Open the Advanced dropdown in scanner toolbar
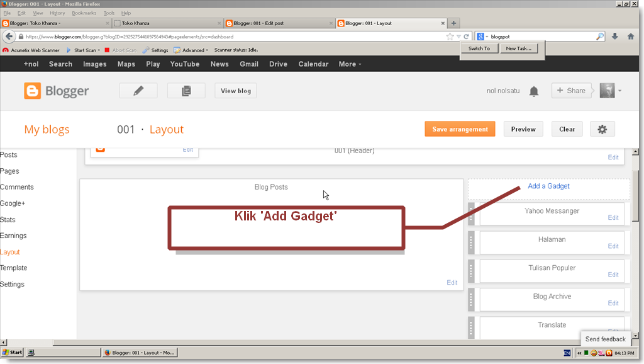 (191, 50)
